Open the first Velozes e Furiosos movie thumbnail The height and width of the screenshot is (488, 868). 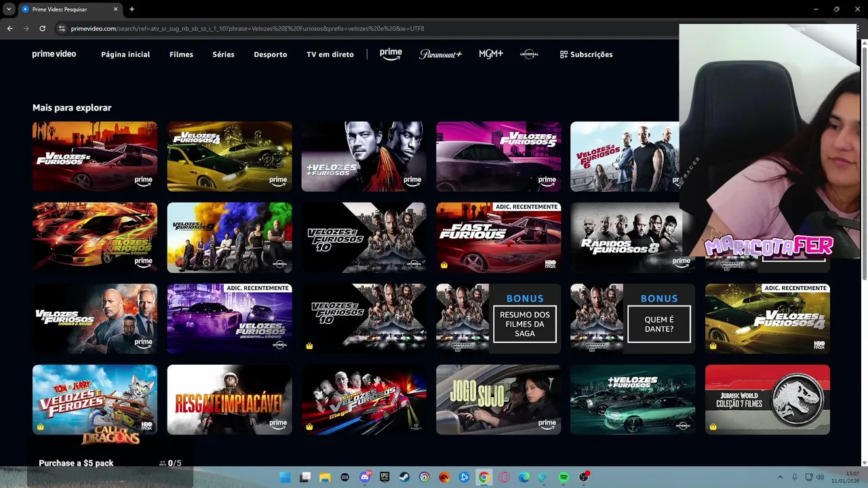[95, 157]
